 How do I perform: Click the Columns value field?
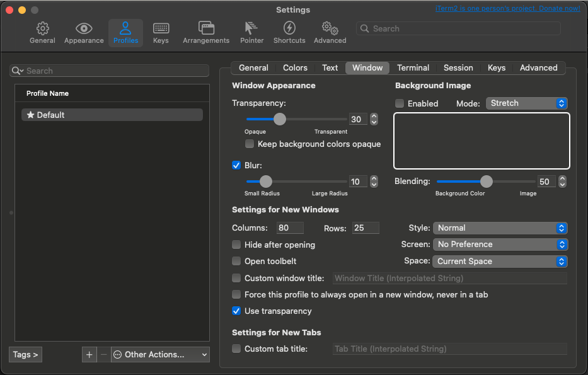click(290, 228)
